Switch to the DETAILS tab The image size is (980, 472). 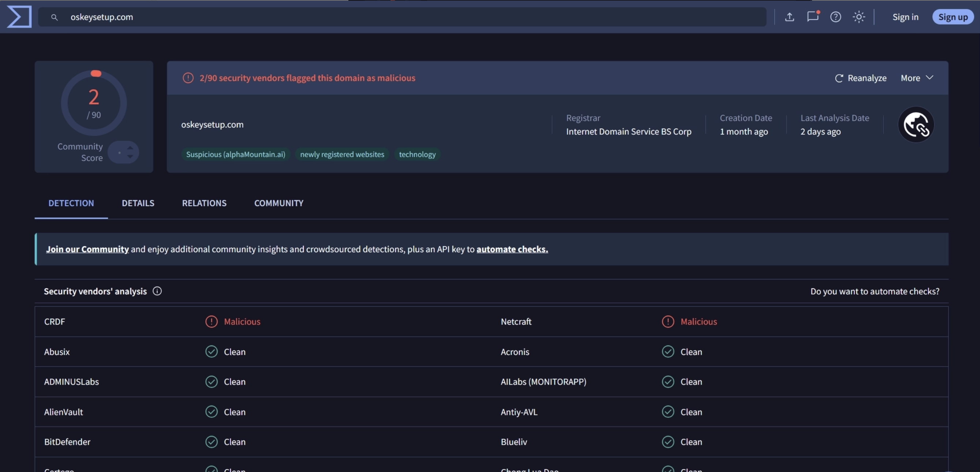[x=138, y=203]
